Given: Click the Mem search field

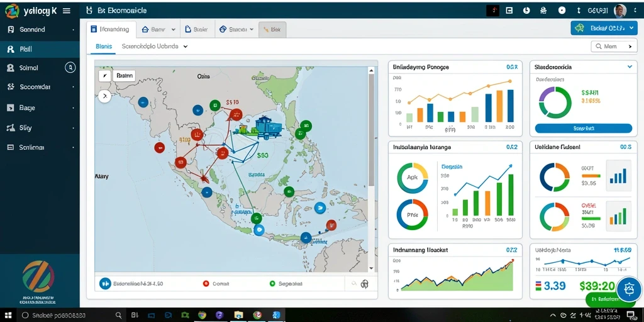Looking at the screenshot, I should click(614, 47).
